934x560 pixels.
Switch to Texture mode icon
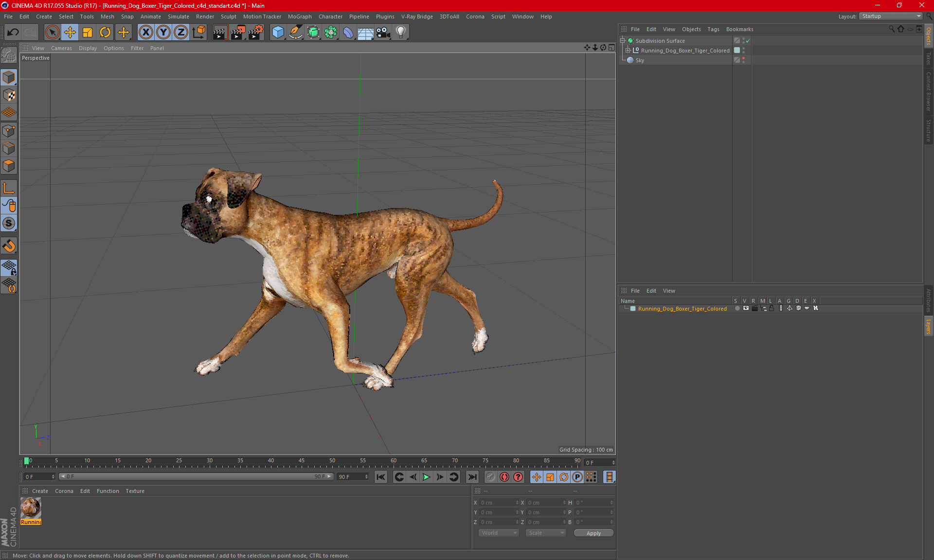coord(9,95)
